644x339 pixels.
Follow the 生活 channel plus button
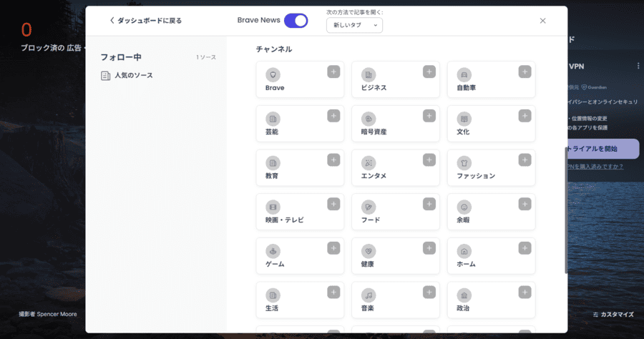[x=333, y=293]
